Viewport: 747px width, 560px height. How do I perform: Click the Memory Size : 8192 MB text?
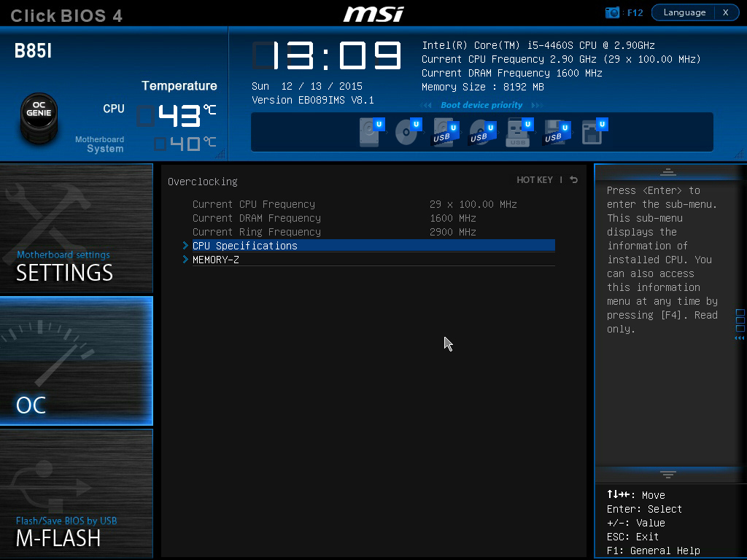[483, 87]
